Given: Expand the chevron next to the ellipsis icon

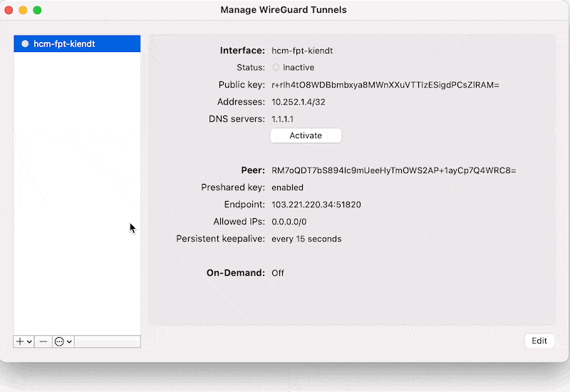Looking at the screenshot, I should click(x=69, y=342).
